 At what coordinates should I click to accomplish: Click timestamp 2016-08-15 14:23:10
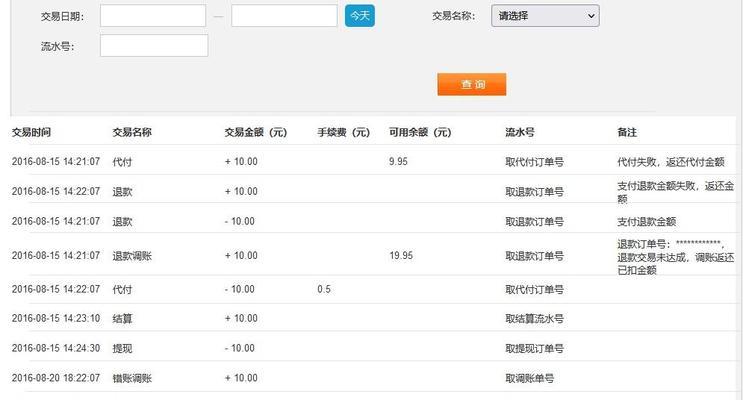(56, 318)
